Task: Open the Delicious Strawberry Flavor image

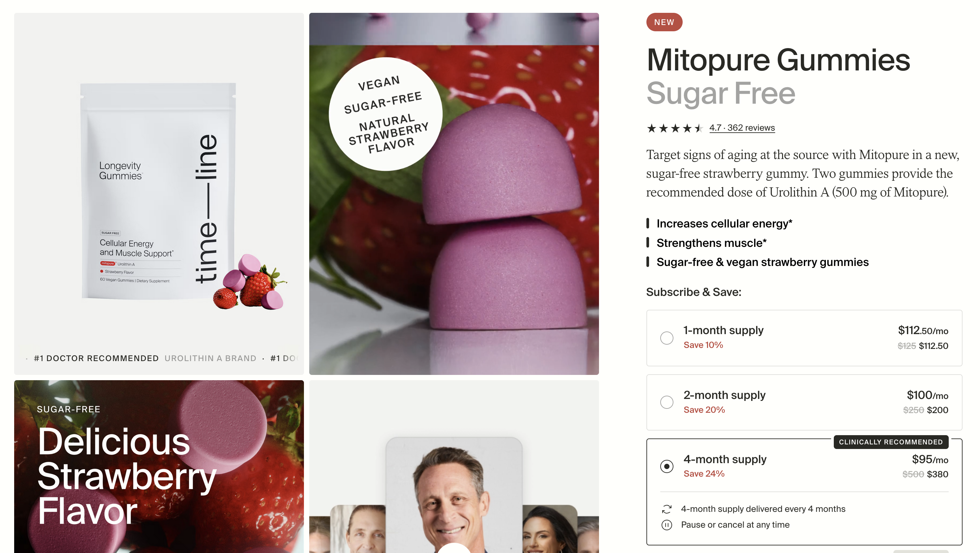Action: pyautogui.click(x=159, y=466)
